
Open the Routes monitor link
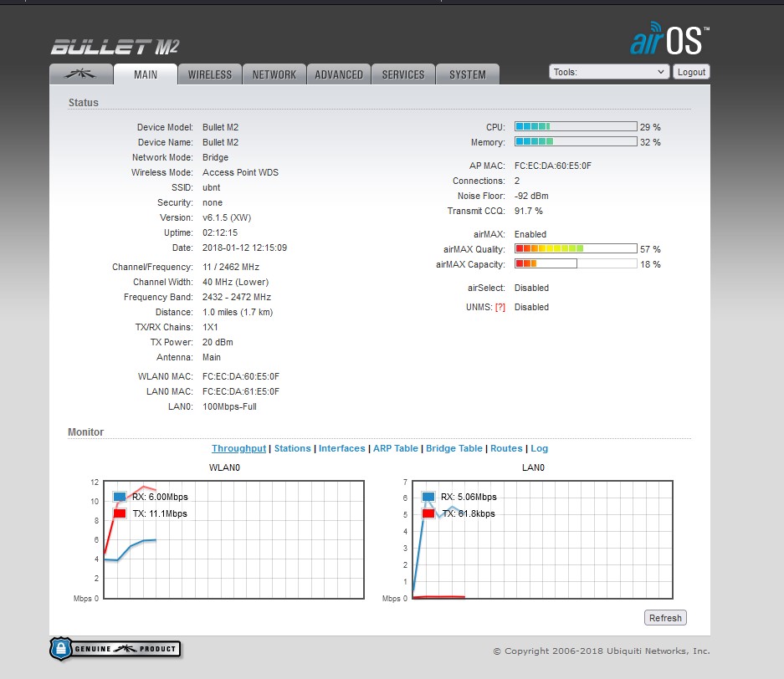[x=506, y=449]
